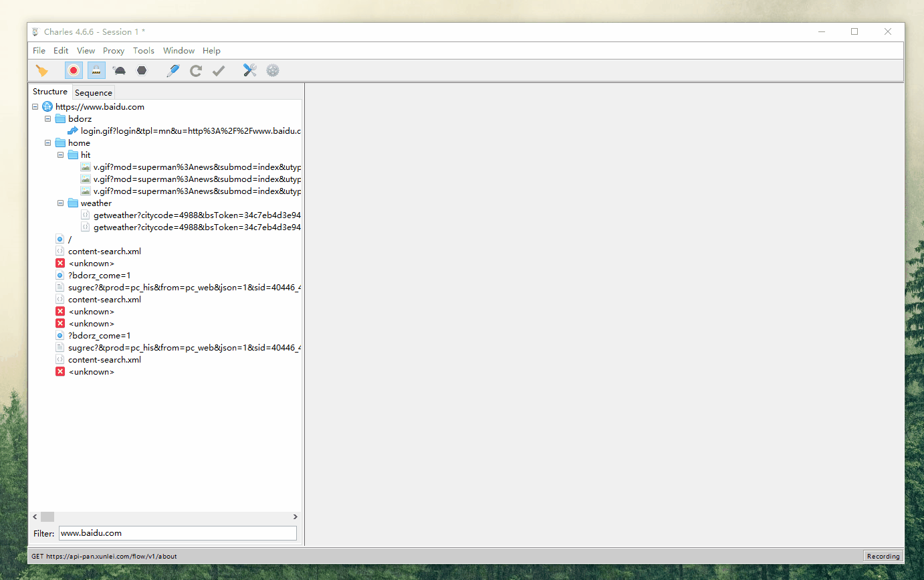Collapse the https://www.baidu.com root node
Screen dimensions: 924x580
point(35,107)
